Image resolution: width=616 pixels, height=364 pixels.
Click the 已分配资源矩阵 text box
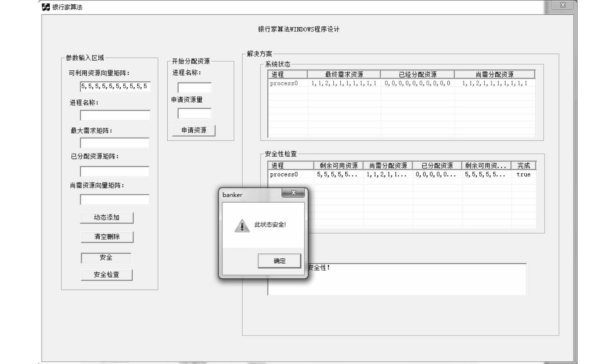tap(115, 171)
